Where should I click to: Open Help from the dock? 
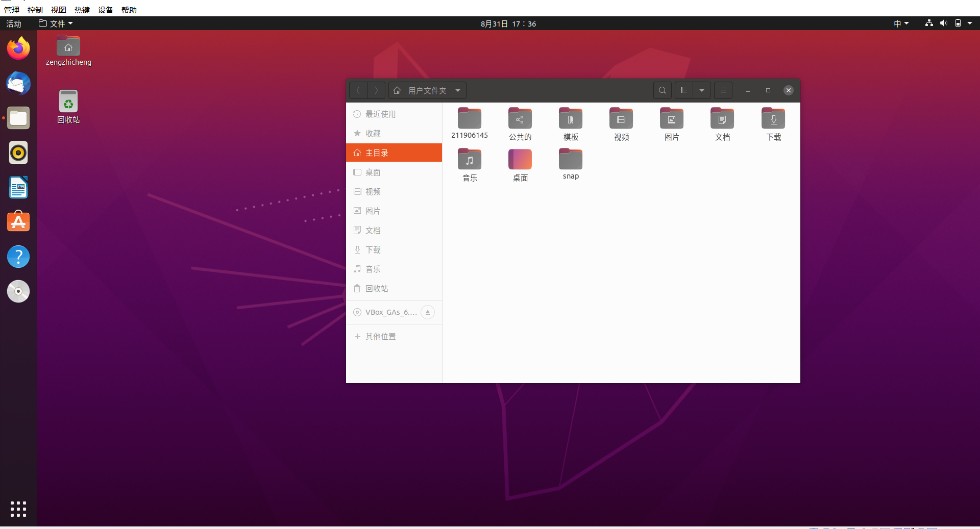click(18, 257)
